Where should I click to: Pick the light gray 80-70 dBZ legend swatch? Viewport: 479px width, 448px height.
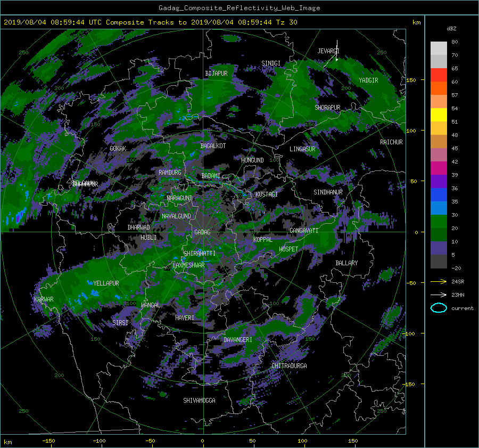point(439,48)
